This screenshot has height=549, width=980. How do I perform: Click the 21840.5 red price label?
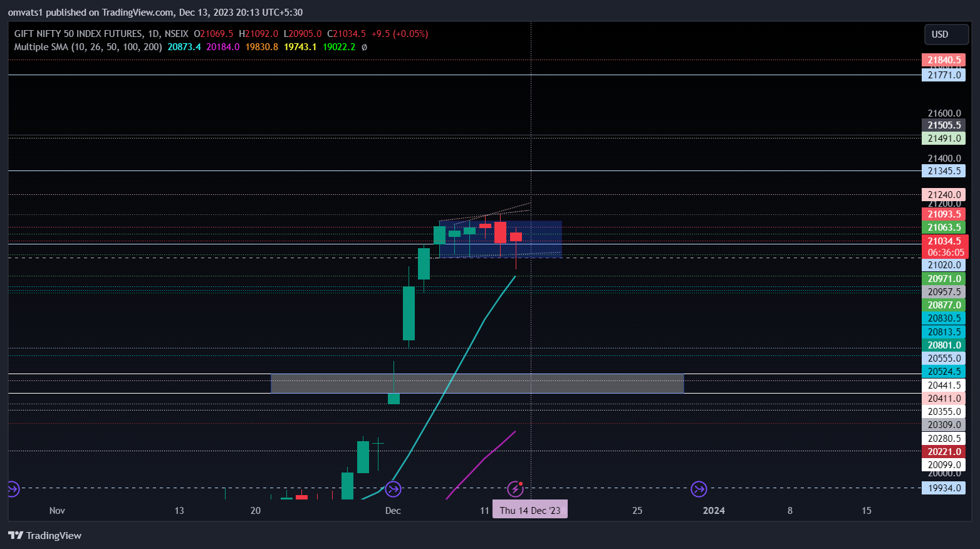point(944,60)
